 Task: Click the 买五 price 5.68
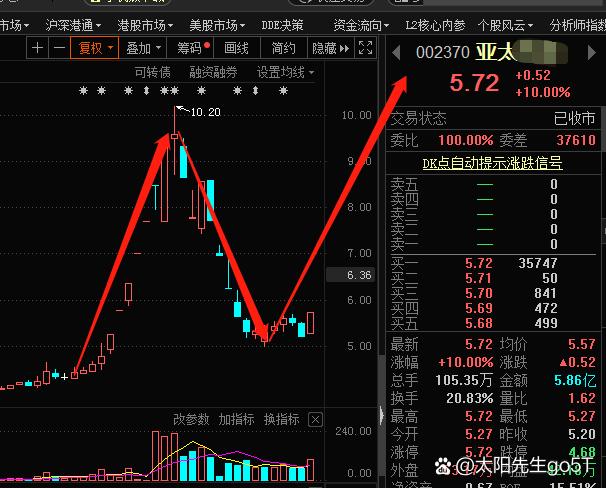[479, 323]
